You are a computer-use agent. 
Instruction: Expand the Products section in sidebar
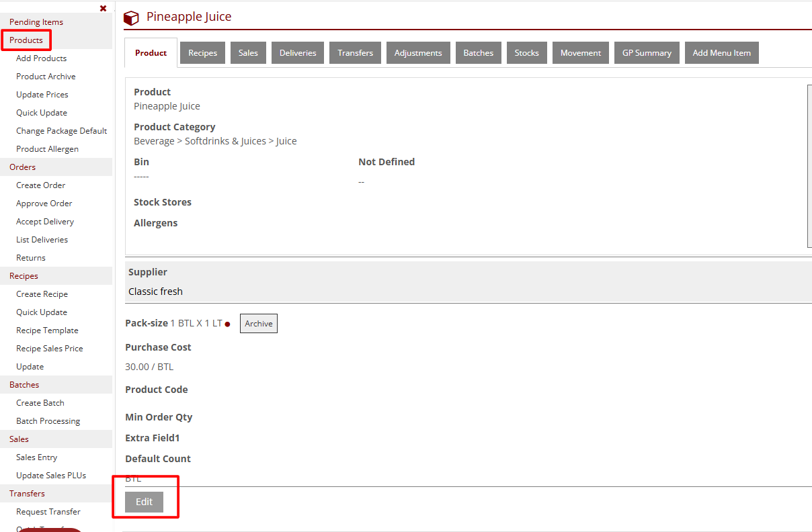[x=26, y=40]
